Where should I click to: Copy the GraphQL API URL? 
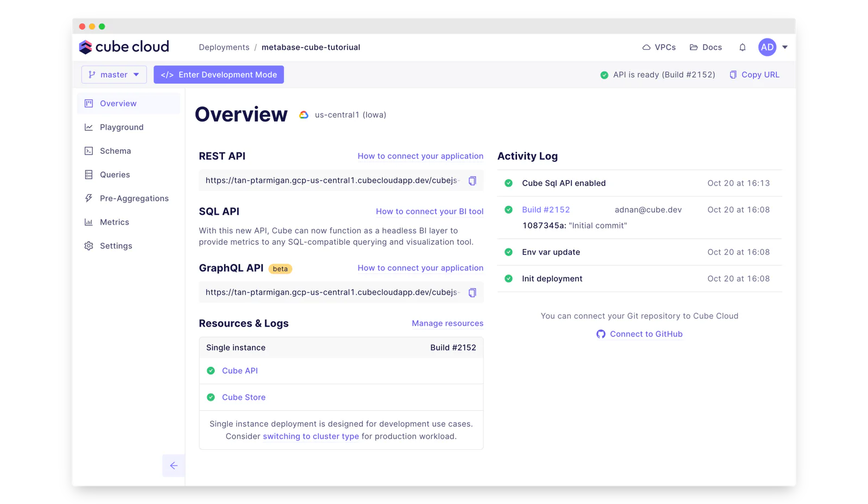tap(473, 292)
